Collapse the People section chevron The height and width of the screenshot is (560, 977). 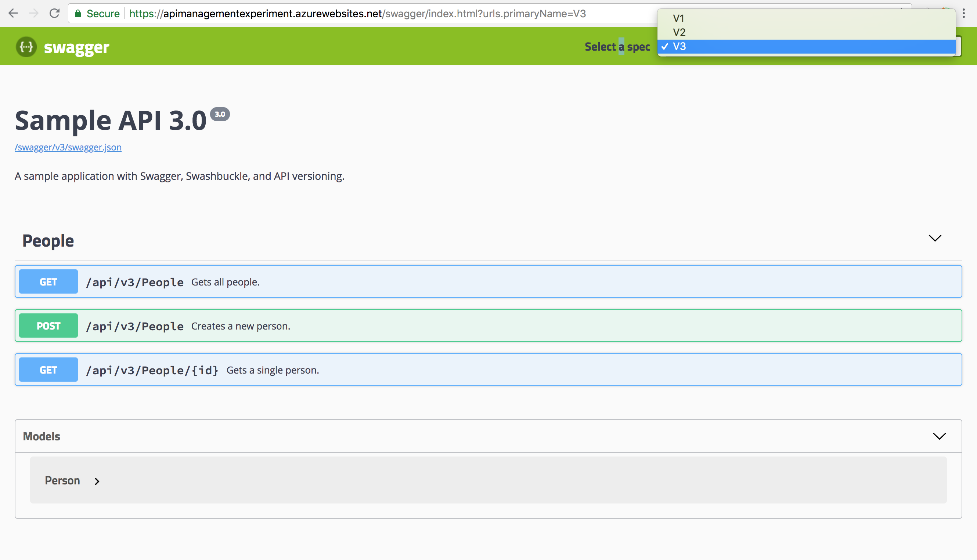point(935,238)
